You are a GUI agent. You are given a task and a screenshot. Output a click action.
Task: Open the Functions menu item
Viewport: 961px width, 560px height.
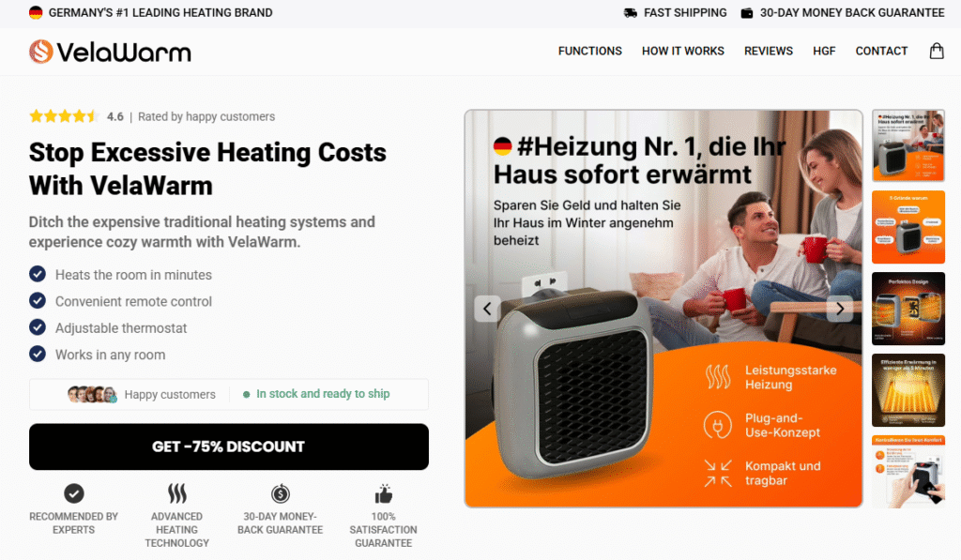point(589,51)
